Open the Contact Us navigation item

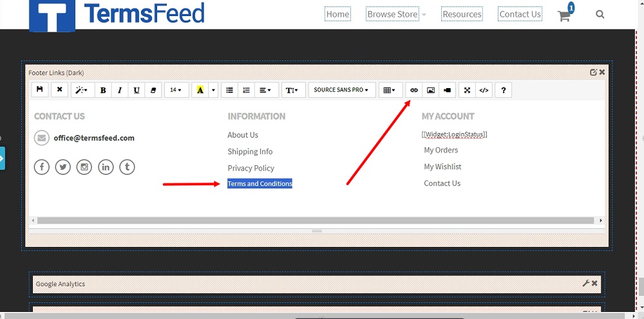pyautogui.click(x=520, y=14)
